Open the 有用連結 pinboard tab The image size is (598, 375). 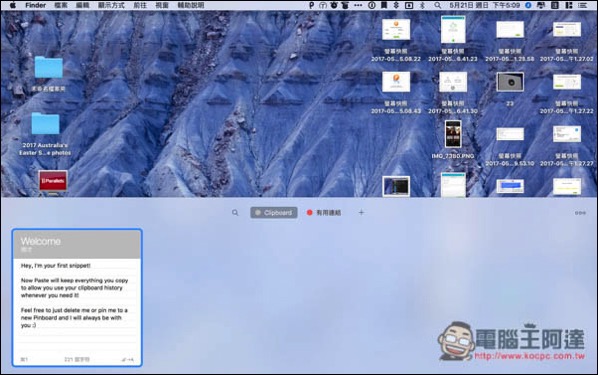[x=324, y=213]
